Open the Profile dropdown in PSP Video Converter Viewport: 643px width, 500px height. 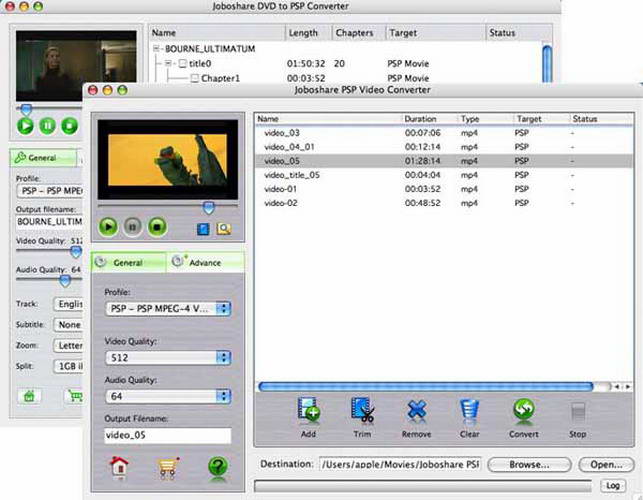tap(168, 308)
